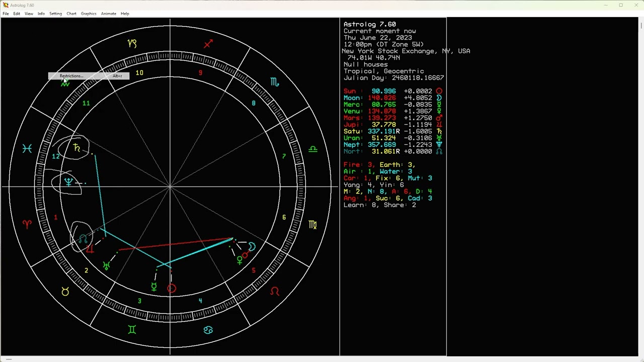Click the Libra sign glyph on the wheel
This screenshot has width=644, height=362.
coord(313,149)
